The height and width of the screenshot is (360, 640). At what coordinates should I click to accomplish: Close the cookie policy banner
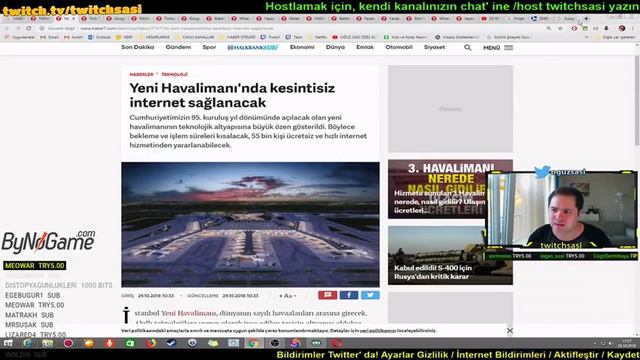coord(510,331)
